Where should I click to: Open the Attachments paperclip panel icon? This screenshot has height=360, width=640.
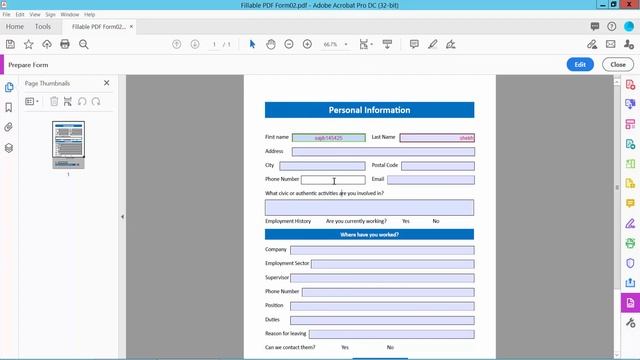(9, 127)
